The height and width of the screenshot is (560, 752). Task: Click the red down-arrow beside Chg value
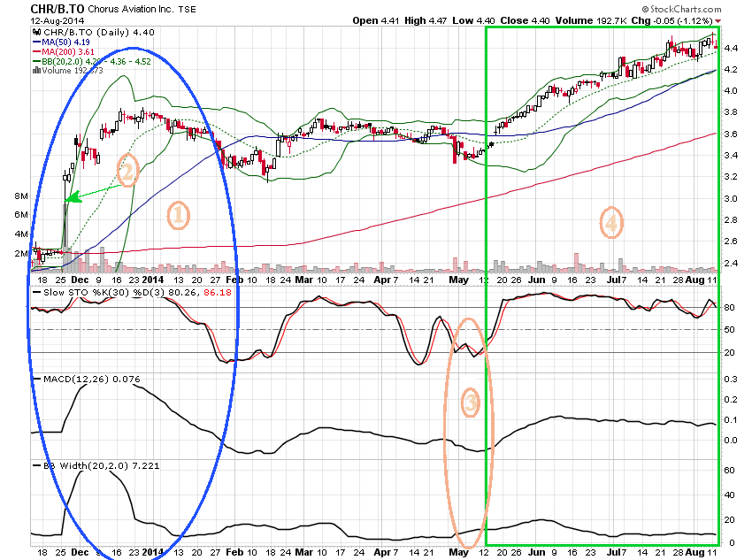[x=718, y=21]
